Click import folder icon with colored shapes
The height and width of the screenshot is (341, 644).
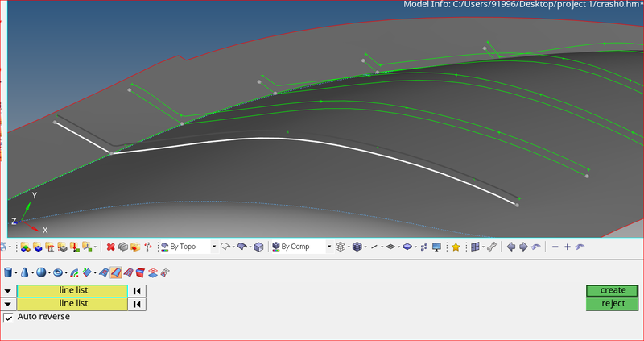[25, 247]
